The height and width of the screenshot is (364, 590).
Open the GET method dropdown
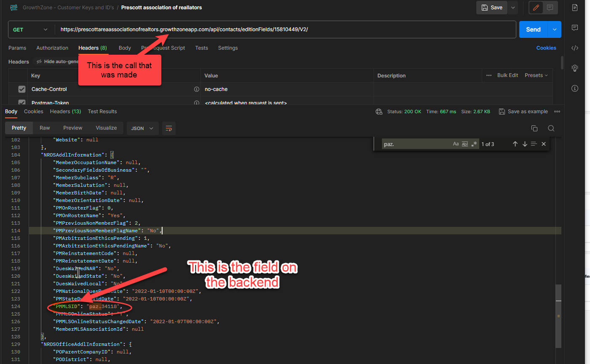tap(30, 30)
